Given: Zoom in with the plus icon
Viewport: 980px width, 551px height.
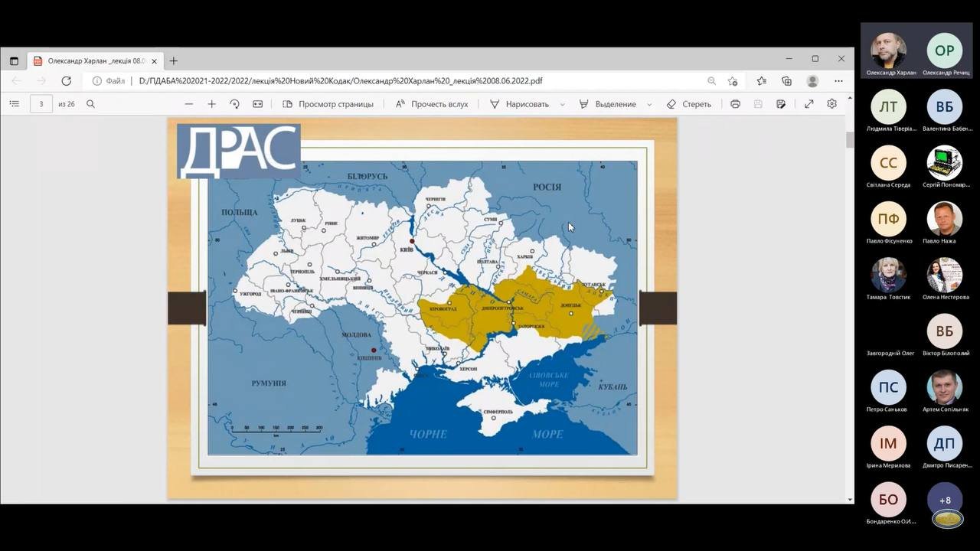Looking at the screenshot, I should [212, 104].
